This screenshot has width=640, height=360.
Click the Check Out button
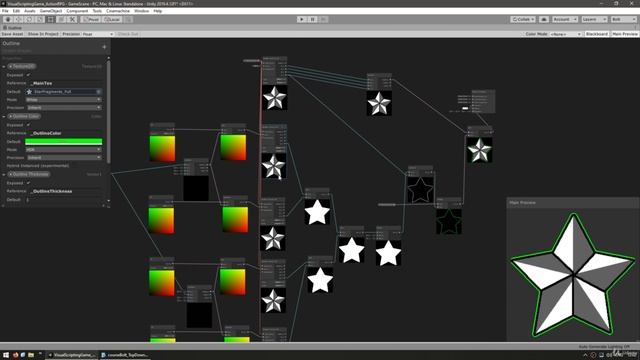(x=128, y=34)
